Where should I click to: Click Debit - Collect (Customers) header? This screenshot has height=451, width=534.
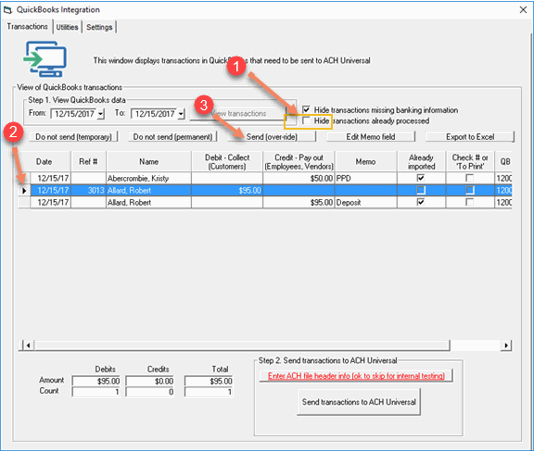point(227,161)
